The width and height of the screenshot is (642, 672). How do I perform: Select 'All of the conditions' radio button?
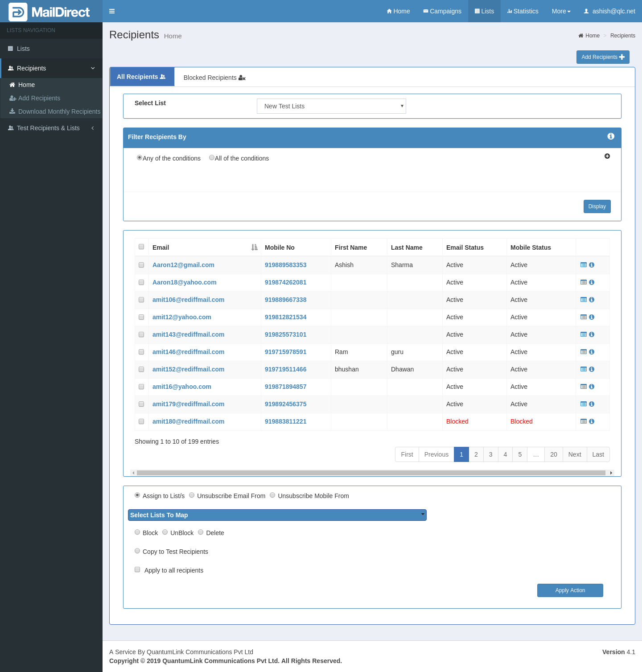click(212, 158)
